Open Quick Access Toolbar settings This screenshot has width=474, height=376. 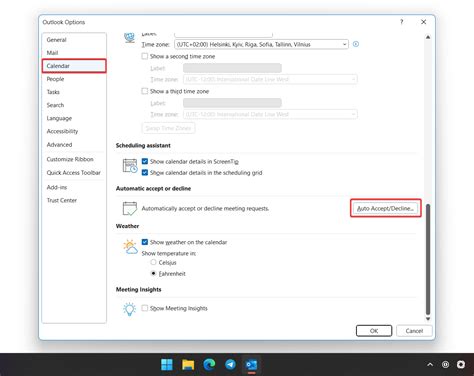pos(74,173)
